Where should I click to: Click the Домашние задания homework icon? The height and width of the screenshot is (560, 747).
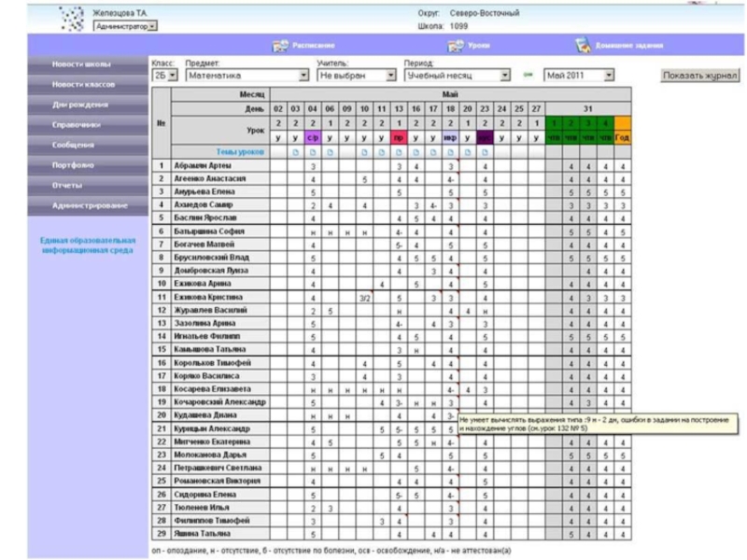583,45
